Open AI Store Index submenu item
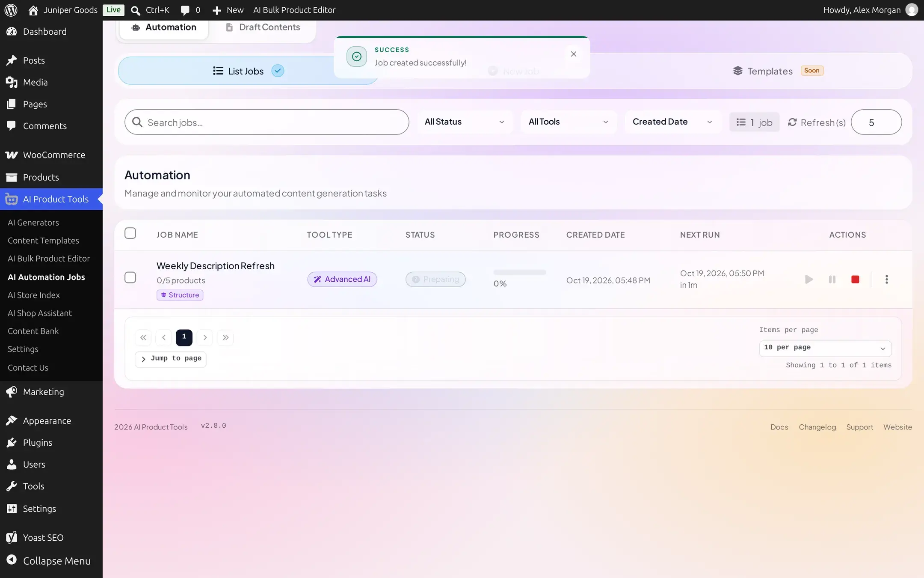The width and height of the screenshot is (924, 578). (x=34, y=295)
